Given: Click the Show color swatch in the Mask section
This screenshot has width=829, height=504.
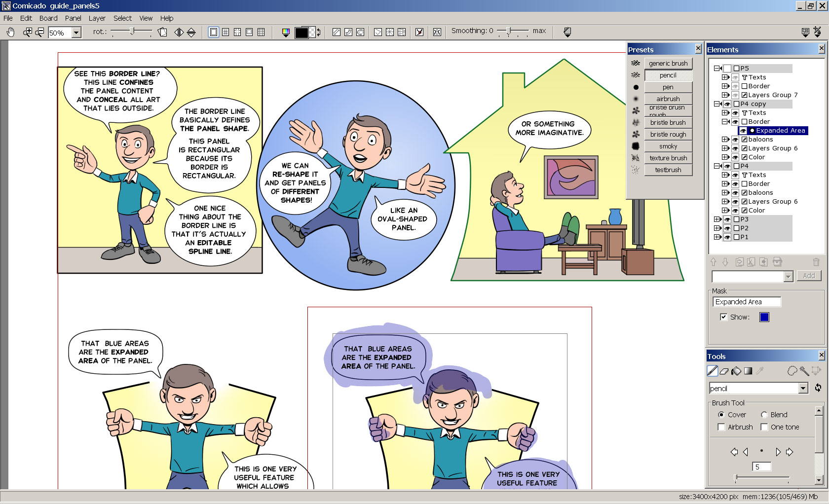Looking at the screenshot, I should tap(764, 317).
